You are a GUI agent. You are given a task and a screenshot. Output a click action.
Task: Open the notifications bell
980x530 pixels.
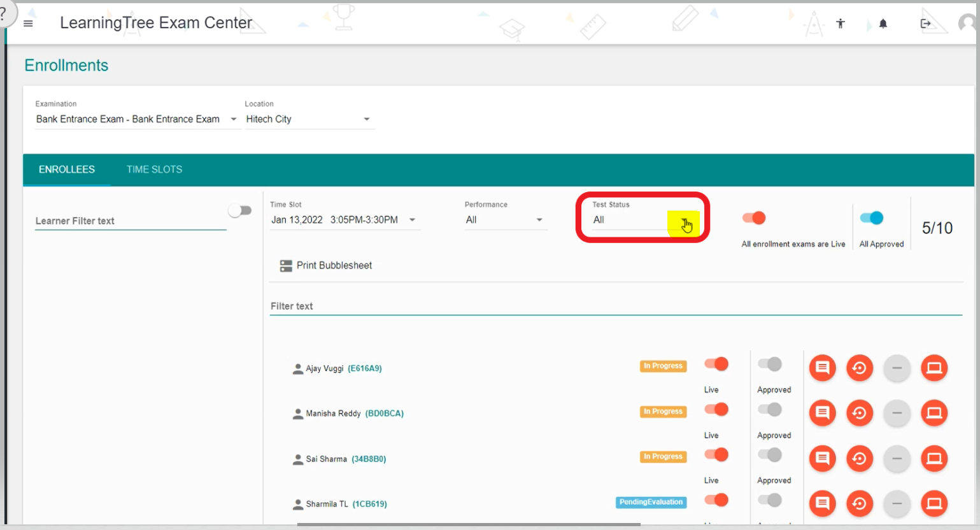(x=883, y=24)
